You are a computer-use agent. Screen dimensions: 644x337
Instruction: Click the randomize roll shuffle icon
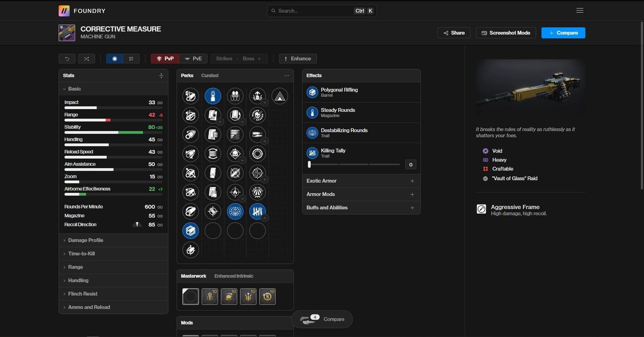(x=86, y=58)
